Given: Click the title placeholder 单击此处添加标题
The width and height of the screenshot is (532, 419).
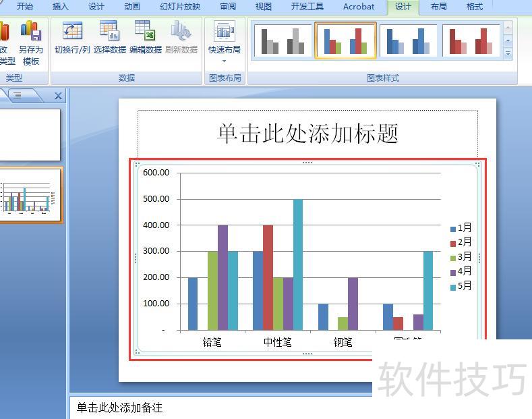Looking at the screenshot, I should tap(307, 134).
